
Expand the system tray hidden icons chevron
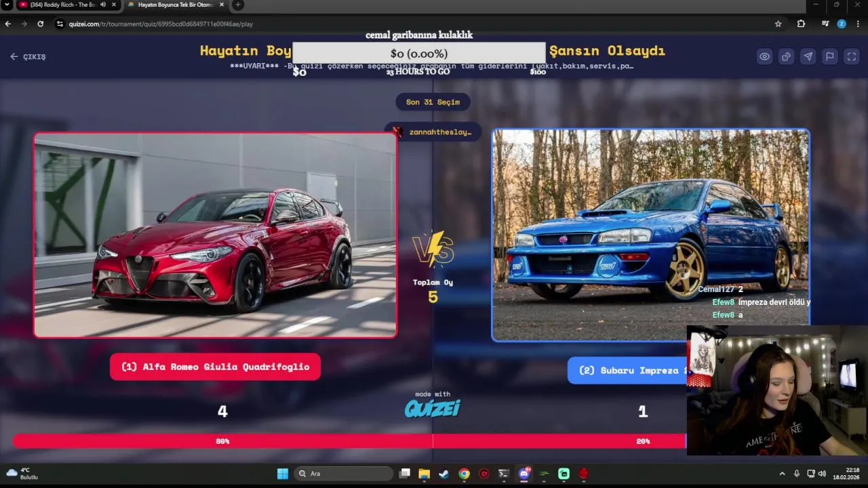pyautogui.click(x=782, y=474)
